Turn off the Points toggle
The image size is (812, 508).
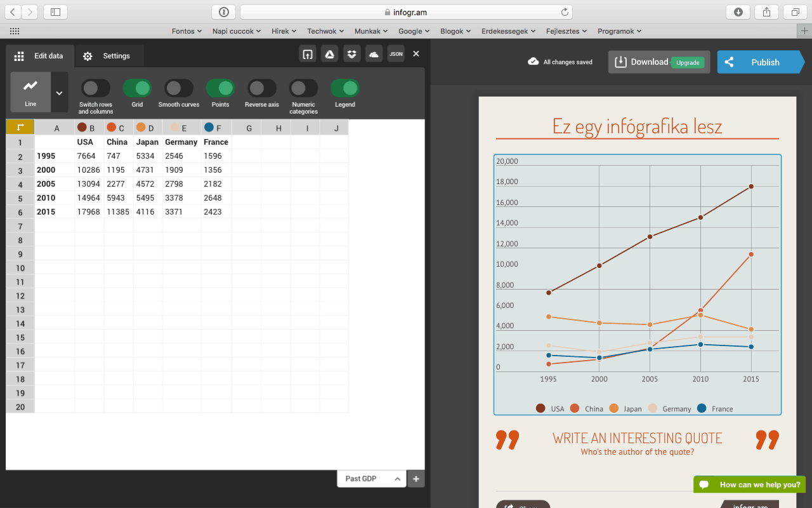click(220, 88)
